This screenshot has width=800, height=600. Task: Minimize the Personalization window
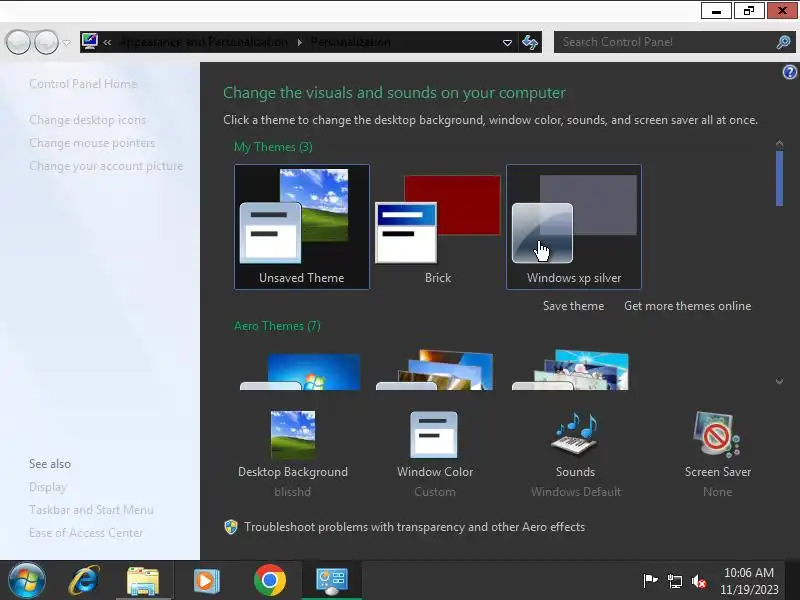tap(716, 11)
